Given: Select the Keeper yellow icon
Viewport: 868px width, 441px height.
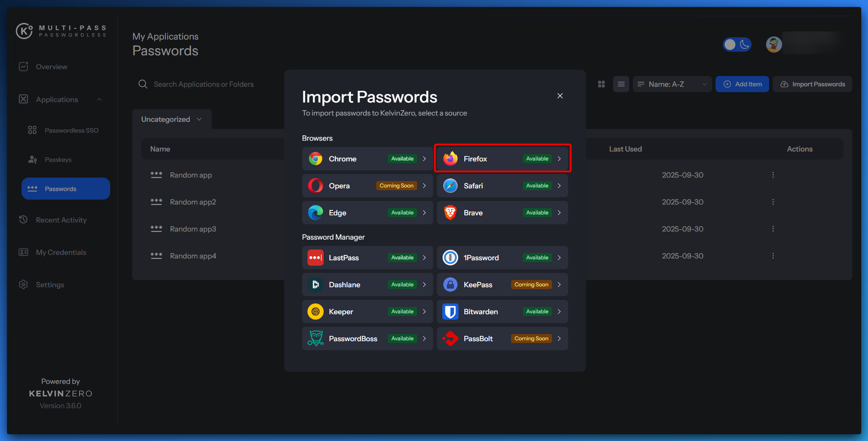Looking at the screenshot, I should click(316, 312).
